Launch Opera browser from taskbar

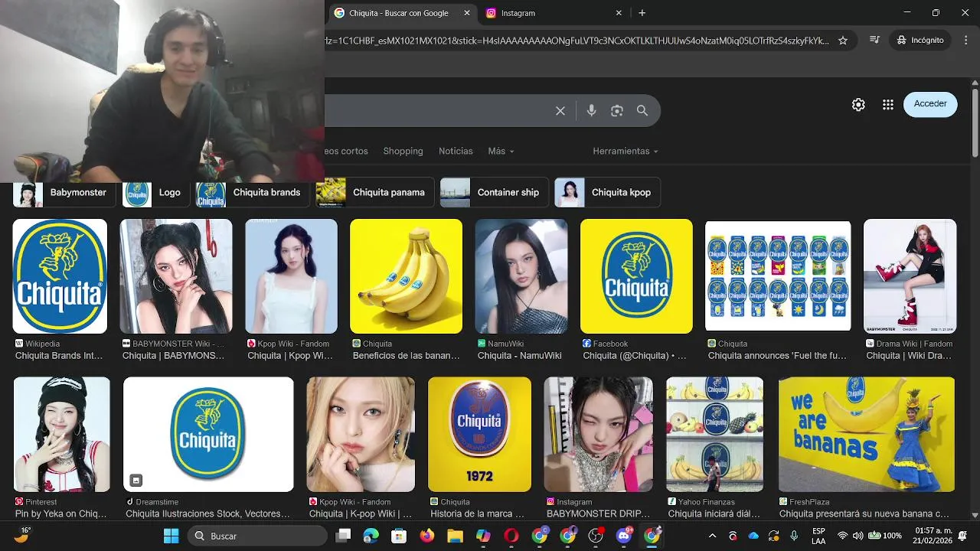coord(511,536)
